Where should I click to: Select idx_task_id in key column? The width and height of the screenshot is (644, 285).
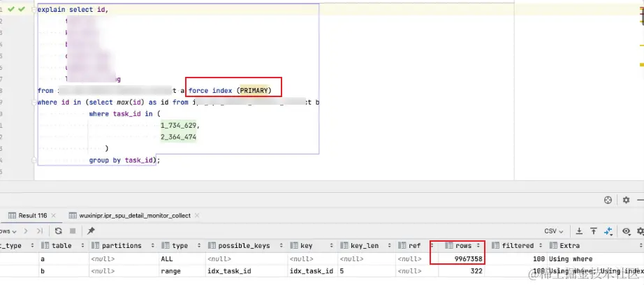(x=312, y=271)
